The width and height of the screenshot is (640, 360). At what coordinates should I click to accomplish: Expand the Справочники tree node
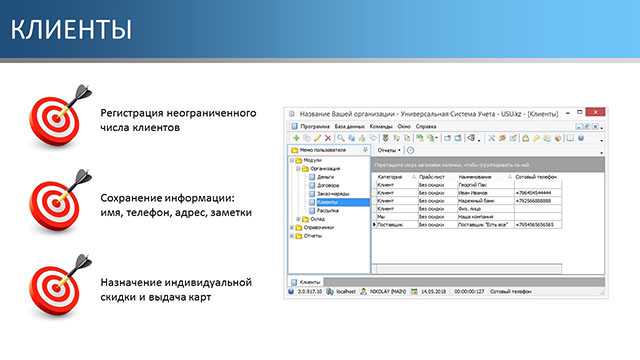pos(292,227)
